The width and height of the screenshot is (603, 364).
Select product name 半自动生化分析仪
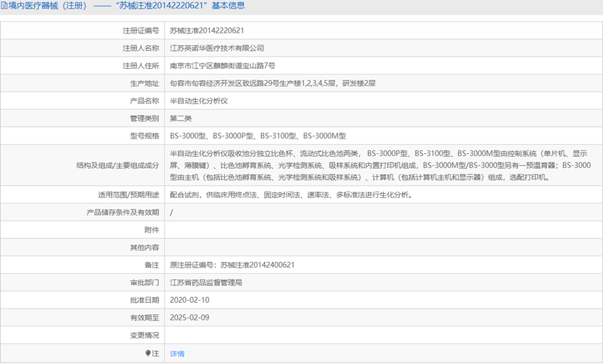[x=199, y=101]
